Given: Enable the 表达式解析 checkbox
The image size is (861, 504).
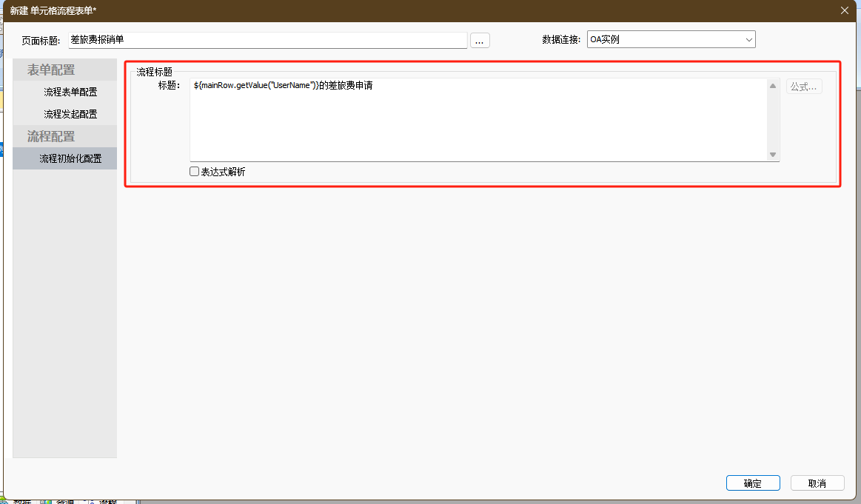Looking at the screenshot, I should pos(195,172).
